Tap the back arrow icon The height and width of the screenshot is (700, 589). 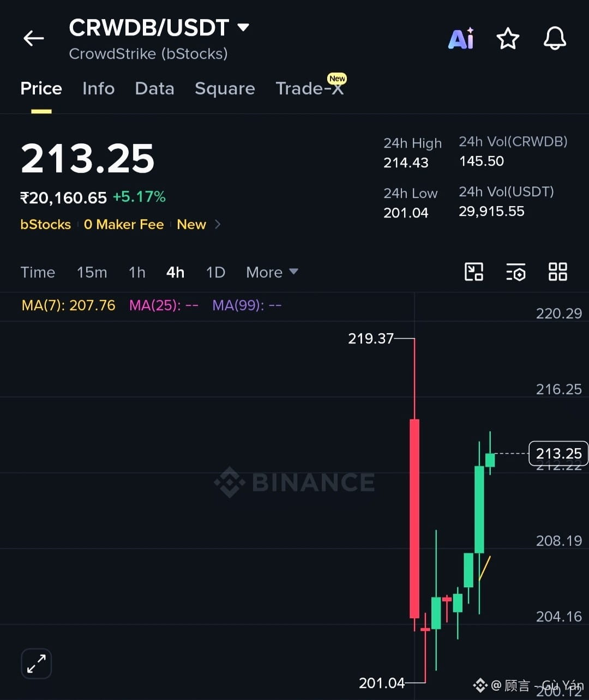33,38
